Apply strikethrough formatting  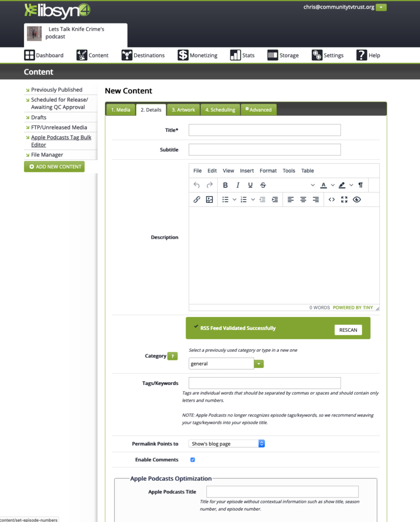point(263,185)
